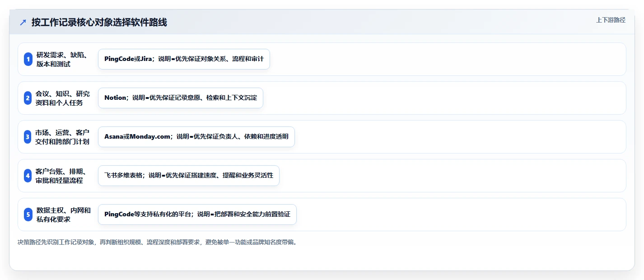Viewport: 644px width, 280px height.
Task: Select the 数据主权、内网和私有化要求 label
Action: click(x=64, y=215)
